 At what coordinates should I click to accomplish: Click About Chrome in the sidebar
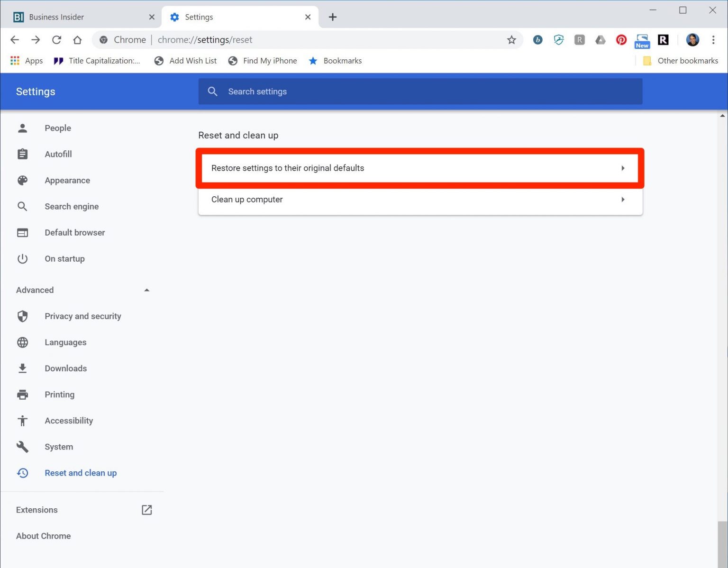coord(43,536)
